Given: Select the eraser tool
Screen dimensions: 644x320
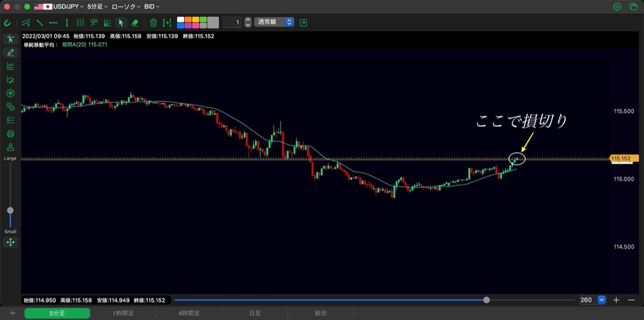Looking at the screenshot, I should [x=135, y=23].
